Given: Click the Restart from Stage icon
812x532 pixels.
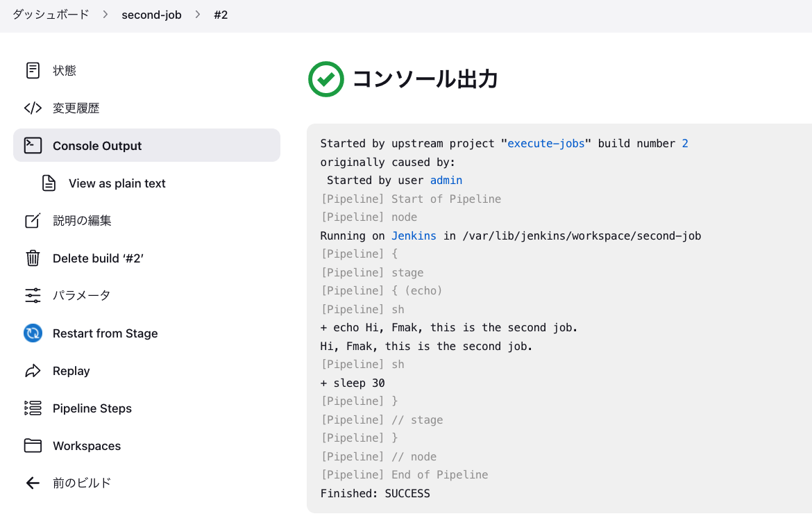Looking at the screenshot, I should coord(33,333).
